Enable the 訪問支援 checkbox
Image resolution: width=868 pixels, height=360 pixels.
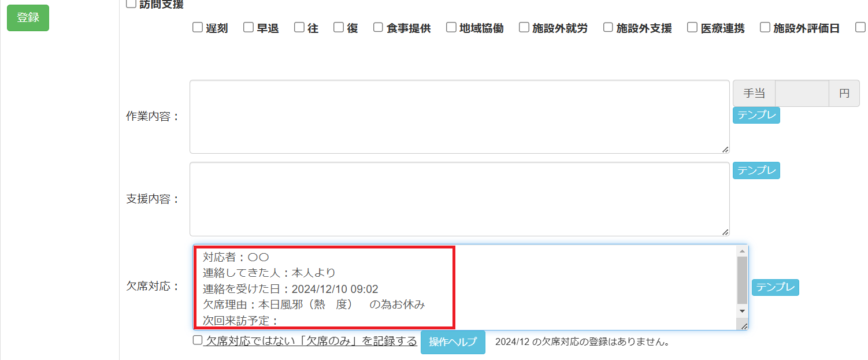pyautogui.click(x=131, y=4)
